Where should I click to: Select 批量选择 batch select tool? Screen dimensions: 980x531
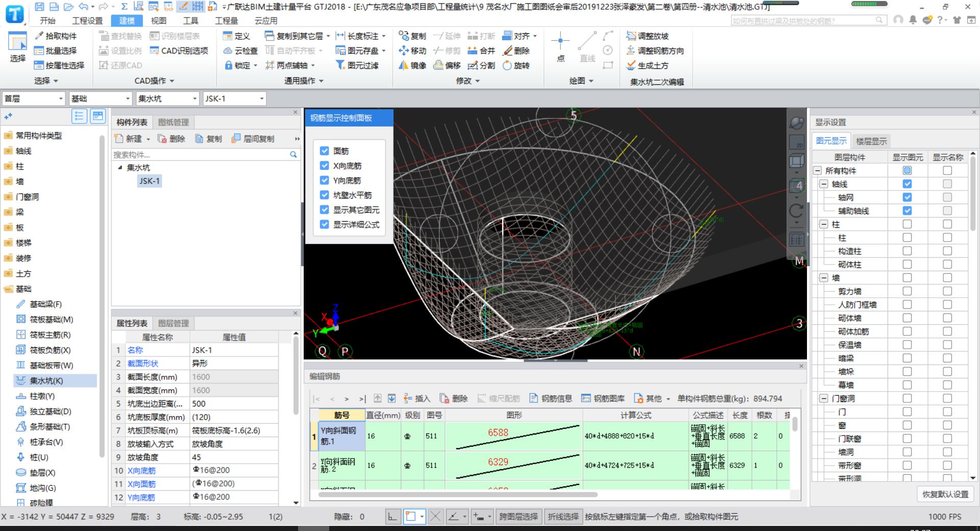tap(56, 51)
